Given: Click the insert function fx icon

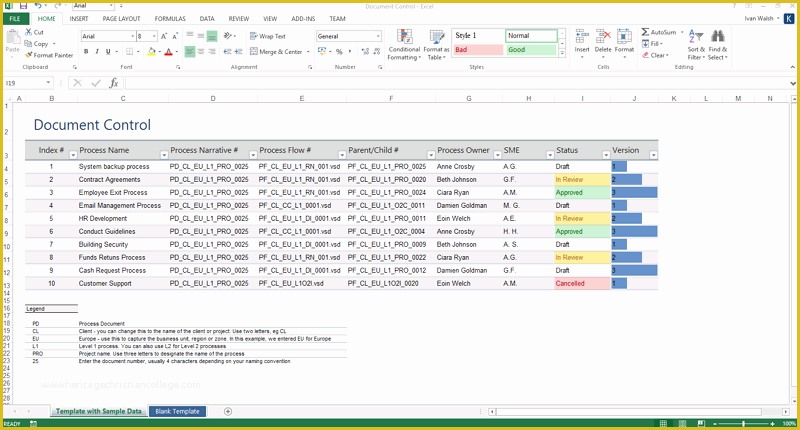Looking at the screenshot, I should 114,83.
